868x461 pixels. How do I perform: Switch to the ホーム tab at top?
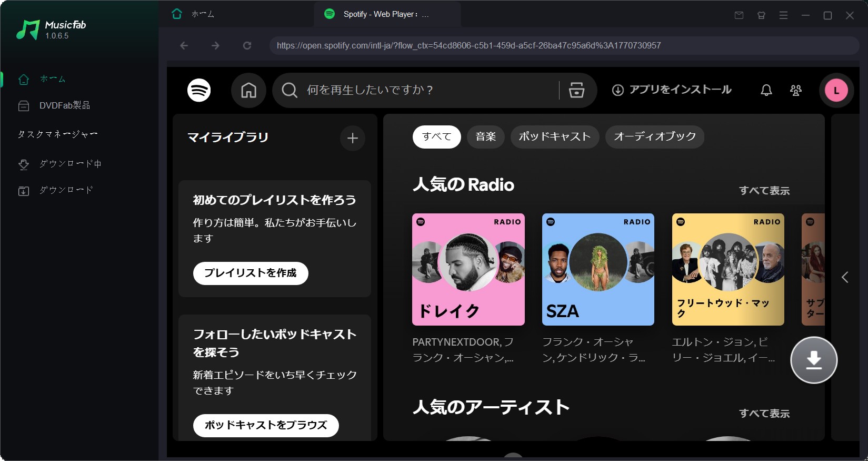[x=193, y=14]
